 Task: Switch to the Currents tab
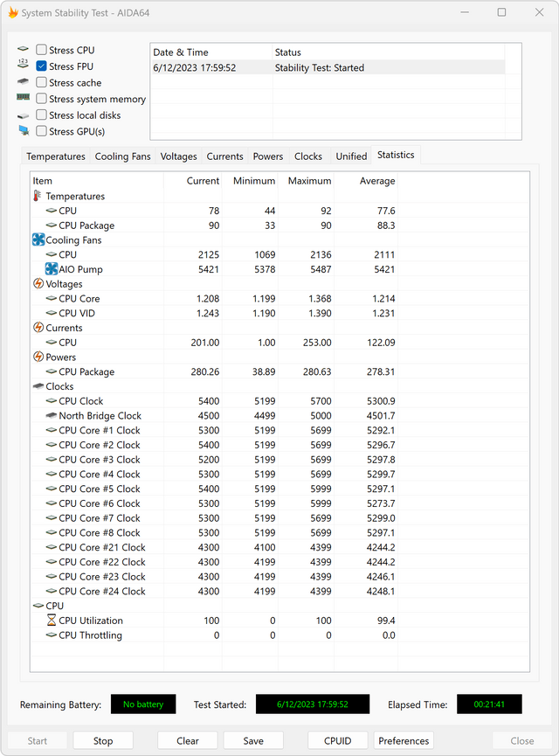point(224,156)
